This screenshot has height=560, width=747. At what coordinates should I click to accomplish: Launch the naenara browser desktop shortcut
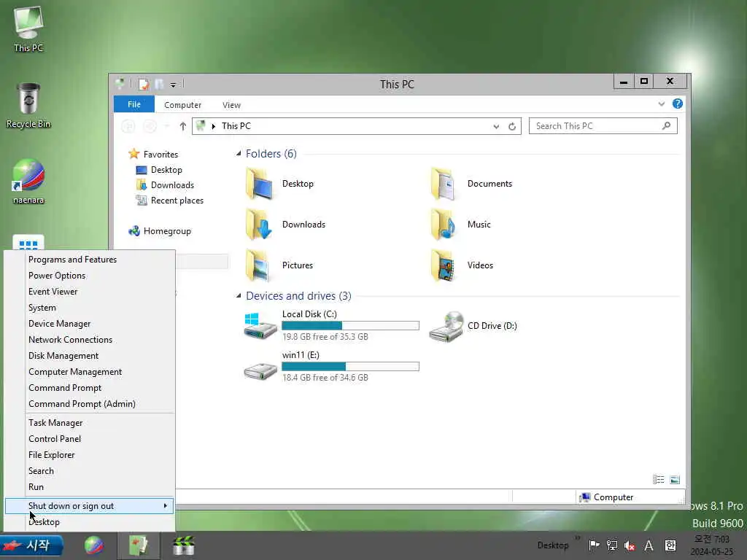coord(28,182)
